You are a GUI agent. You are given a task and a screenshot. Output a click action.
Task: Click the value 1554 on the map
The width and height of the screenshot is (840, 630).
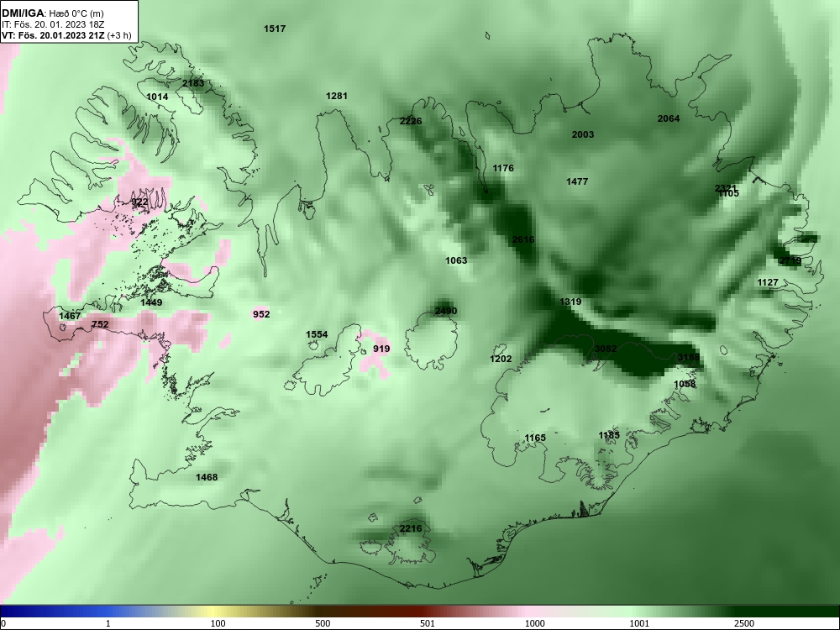317,334
